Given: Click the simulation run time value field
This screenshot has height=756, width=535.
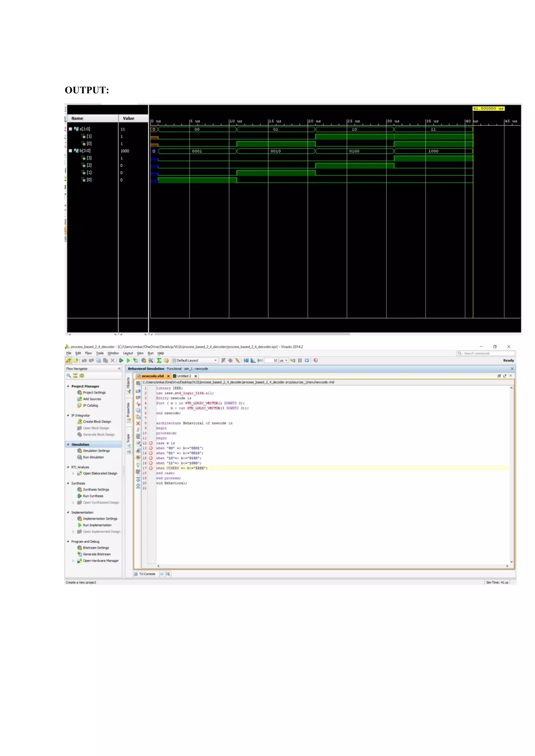Looking at the screenshot, I should click(272, 361).
